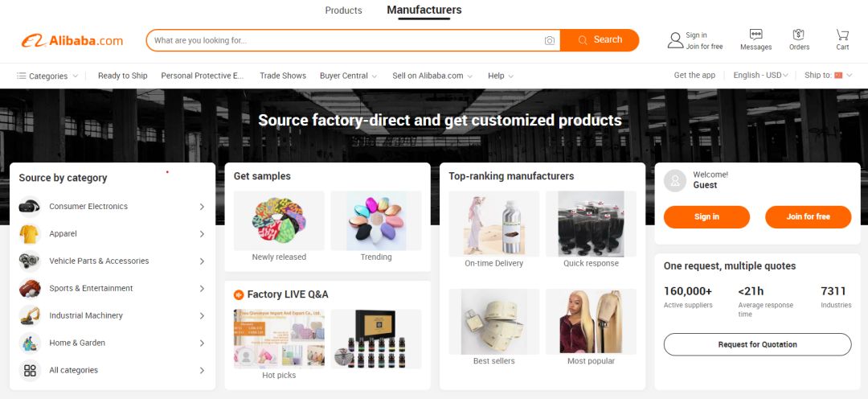Expand the Categories dropdown menu
Image resolution: width=868 pixels, height=399 pixels.
pyautogui.click(x=47, y=76)
